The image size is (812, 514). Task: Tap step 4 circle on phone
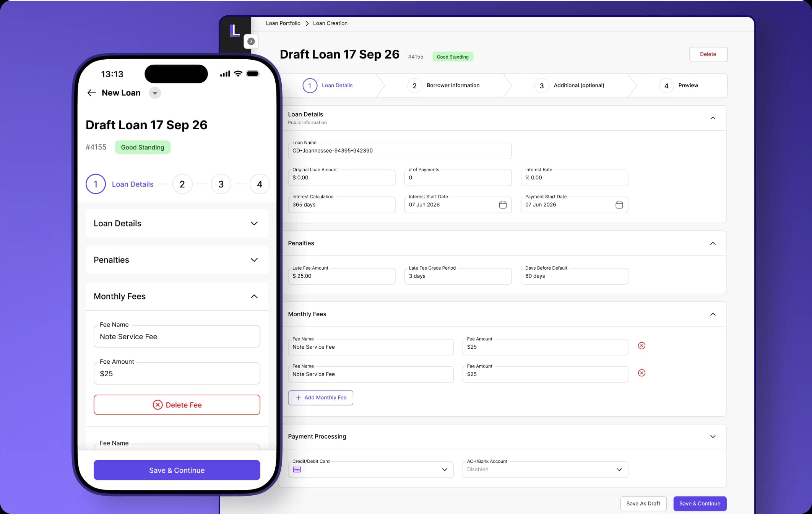pyautogui.click(x=260, y=184)
